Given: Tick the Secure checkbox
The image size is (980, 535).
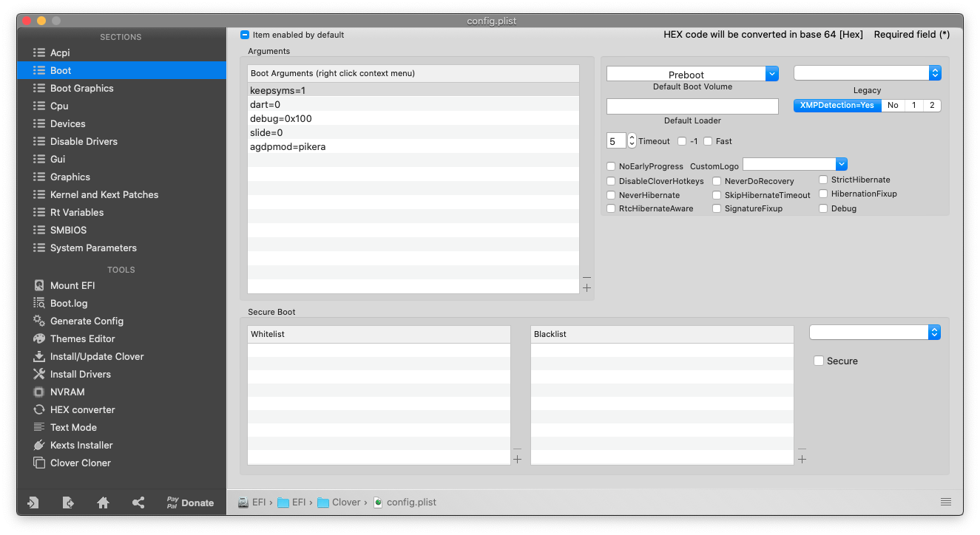Looking at the screenshot, I should click(819, 361).
